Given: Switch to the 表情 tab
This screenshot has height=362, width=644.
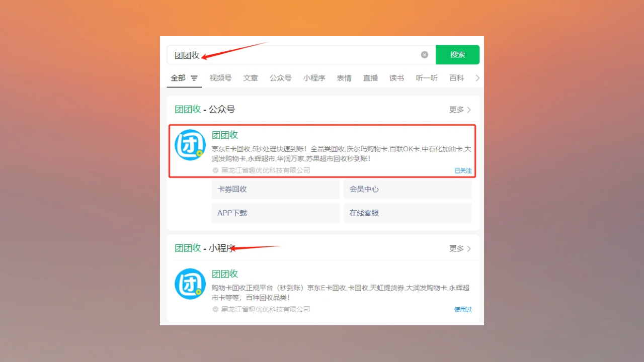Looking at the screenshot, I should pos(344,78).
